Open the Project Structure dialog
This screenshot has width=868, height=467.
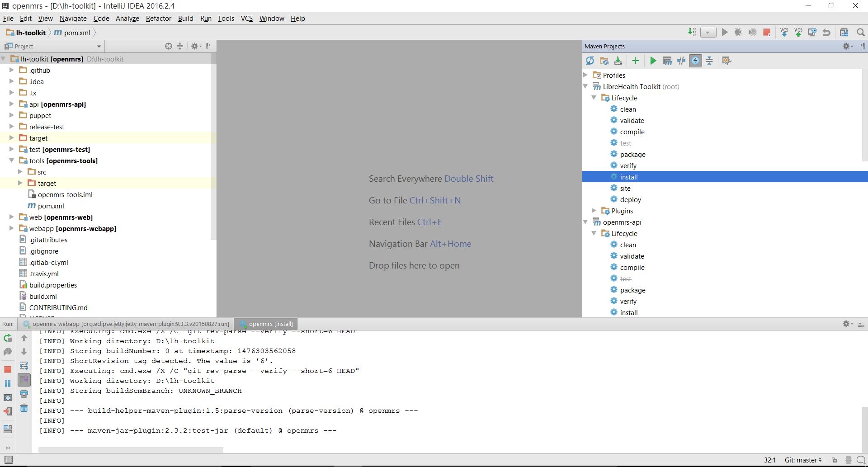pos(844,32)
